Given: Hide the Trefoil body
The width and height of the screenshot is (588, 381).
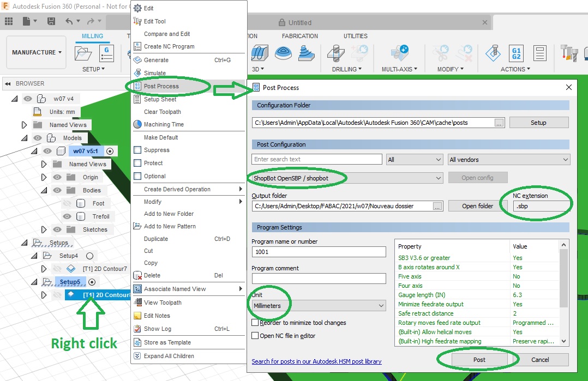Looking at the screenshot, I should (67, 216).
